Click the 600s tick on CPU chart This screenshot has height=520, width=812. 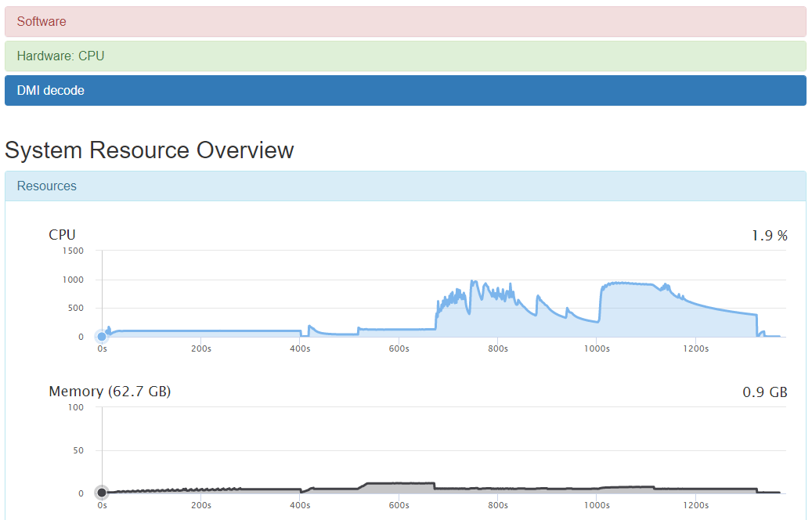[399, 349]
